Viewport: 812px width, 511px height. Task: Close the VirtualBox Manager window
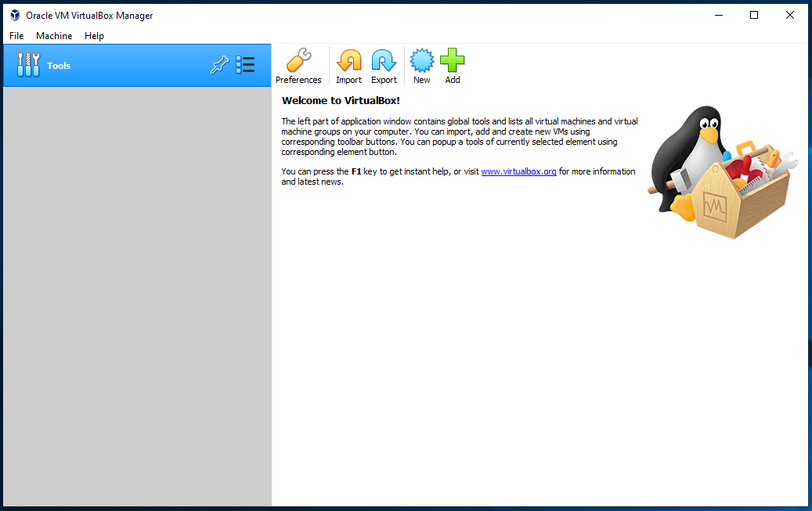pyautogui.click(x=790, y=15)
